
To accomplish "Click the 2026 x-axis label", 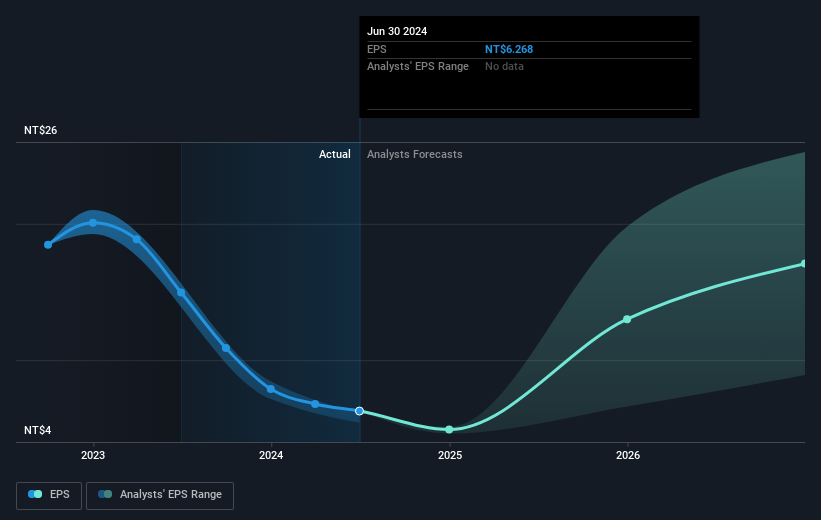I will pyautogui.click(x=628, y=455).
